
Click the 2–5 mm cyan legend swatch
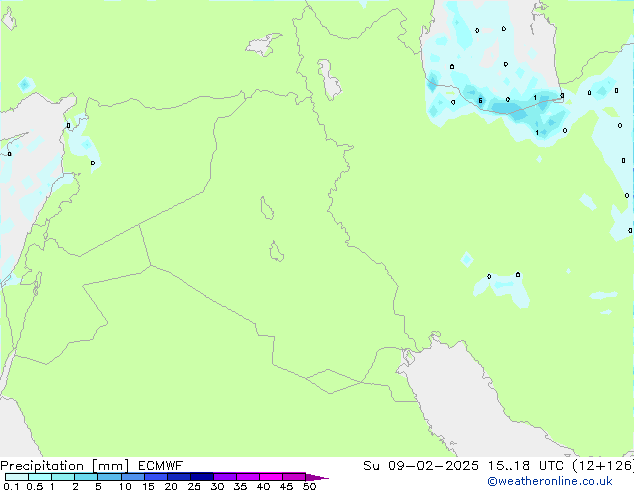(x=87, y=477)
